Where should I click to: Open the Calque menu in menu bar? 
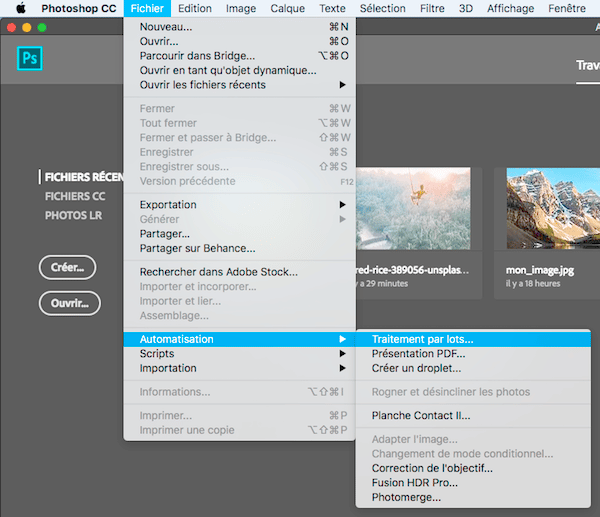click(x=287, y=8)
